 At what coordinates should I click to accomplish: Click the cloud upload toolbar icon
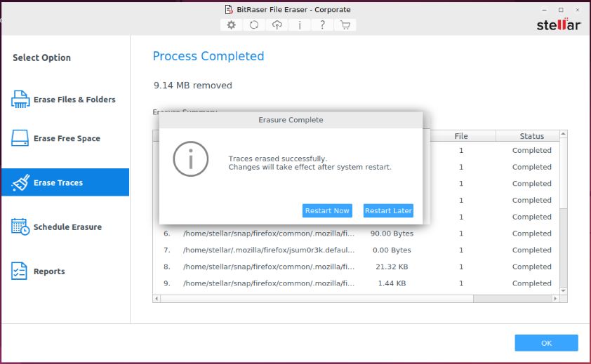277,25
